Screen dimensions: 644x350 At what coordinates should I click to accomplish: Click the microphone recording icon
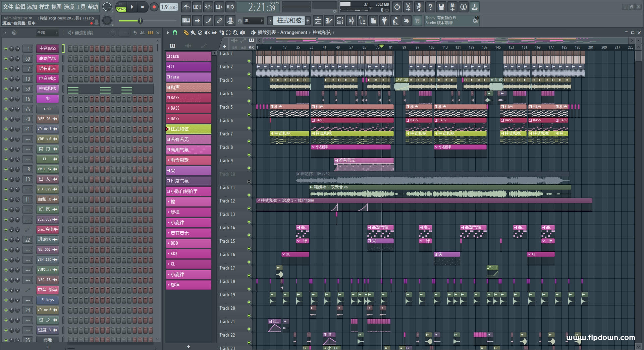click(419, 7)
